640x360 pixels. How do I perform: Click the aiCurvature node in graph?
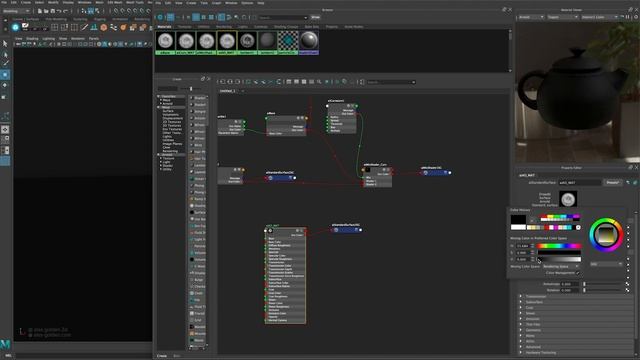pyautogui.click(x=342, y=118)
